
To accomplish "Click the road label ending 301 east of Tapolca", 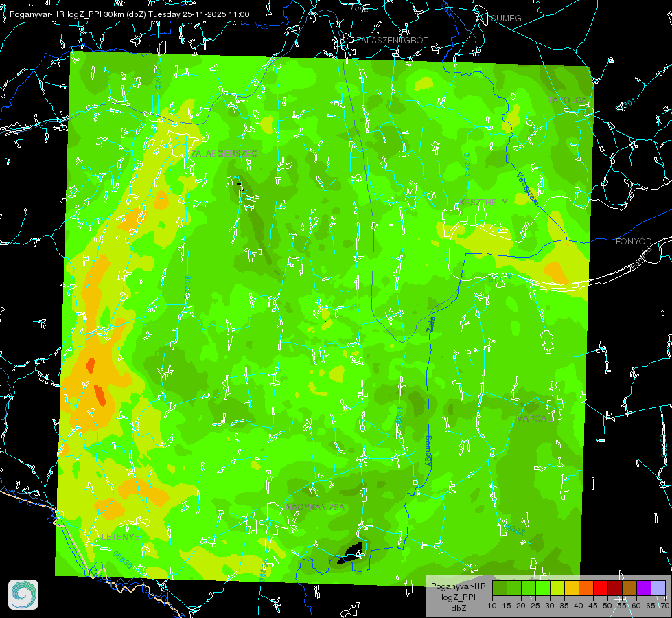I will tap(626, 105).
